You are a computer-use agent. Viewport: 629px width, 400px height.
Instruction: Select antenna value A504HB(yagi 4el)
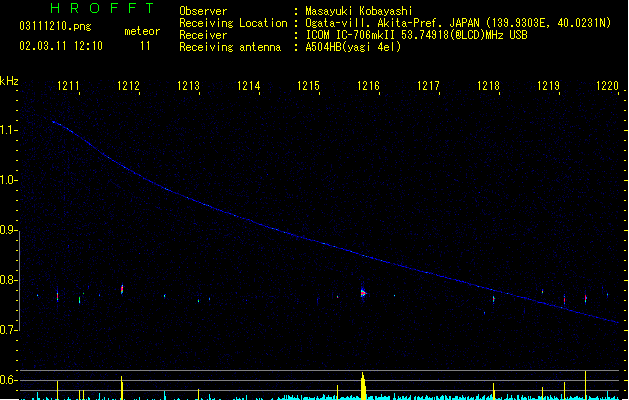tap(353, 47)
